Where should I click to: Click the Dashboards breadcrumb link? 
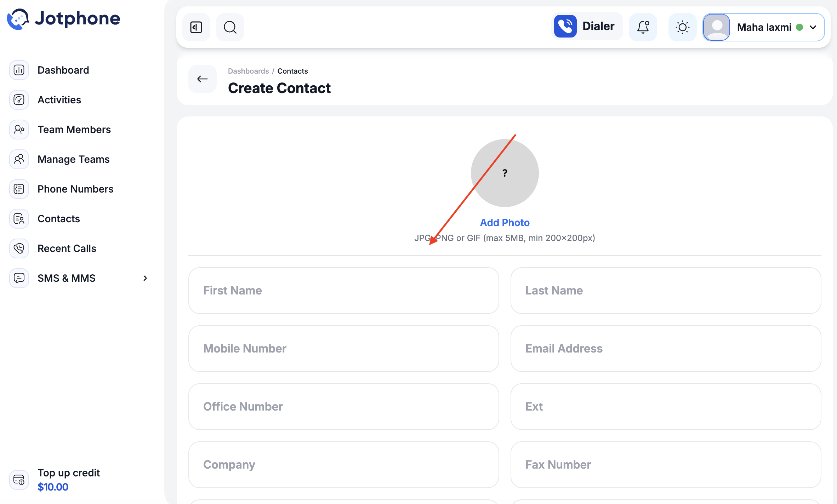(249, 71)
